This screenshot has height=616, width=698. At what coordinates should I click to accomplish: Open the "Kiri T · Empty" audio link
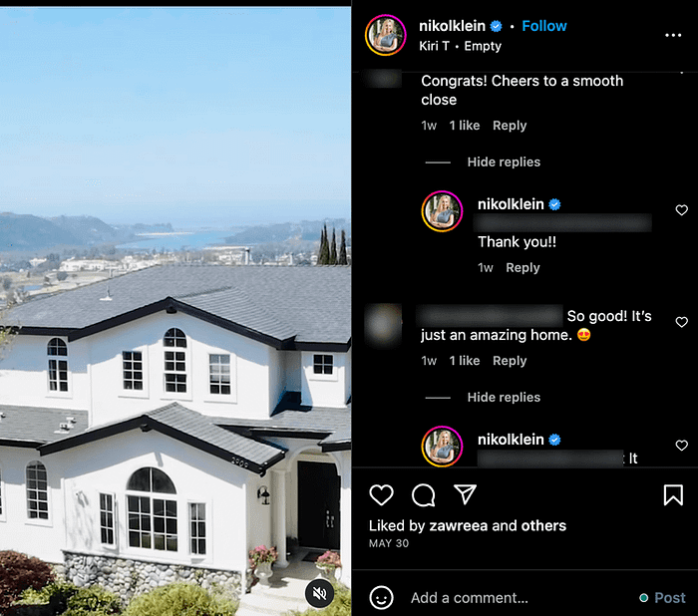(460, 46)
